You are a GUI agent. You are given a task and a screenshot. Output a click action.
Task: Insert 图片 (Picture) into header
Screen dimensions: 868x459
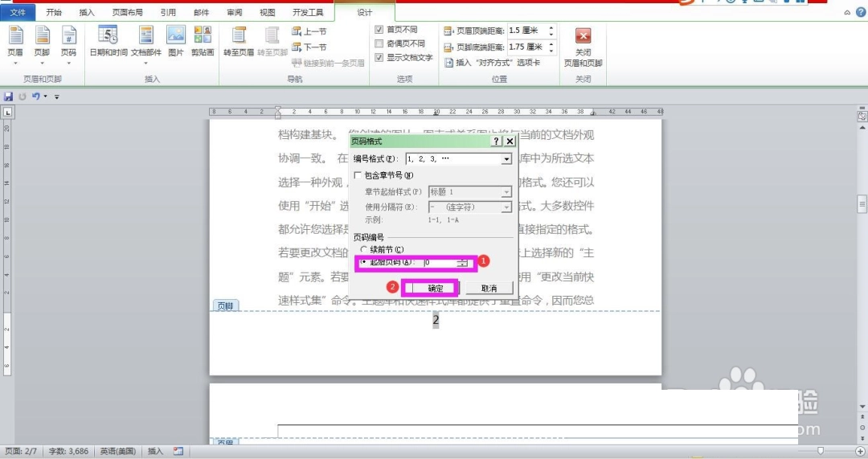(x=175, y=41)
